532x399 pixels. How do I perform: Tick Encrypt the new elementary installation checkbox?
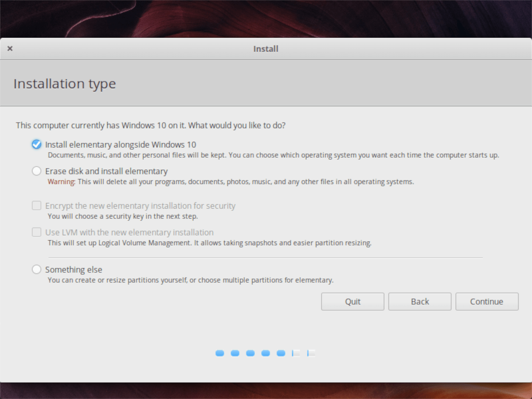click(36, 206)
